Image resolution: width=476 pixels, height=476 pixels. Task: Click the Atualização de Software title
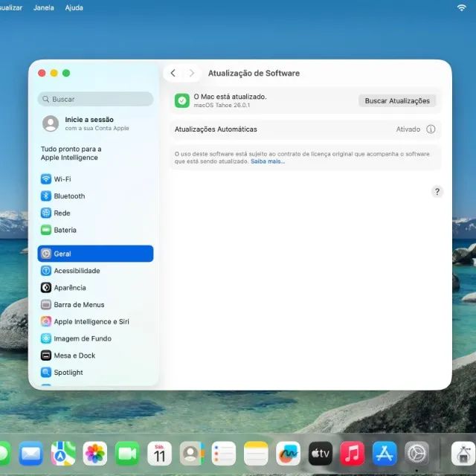(x=254, y=73)
